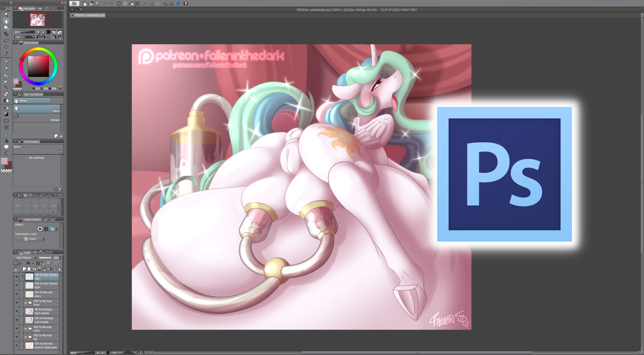Select the Balloon tool
This screenshot has width=644, height=355.
pos(6,147)
